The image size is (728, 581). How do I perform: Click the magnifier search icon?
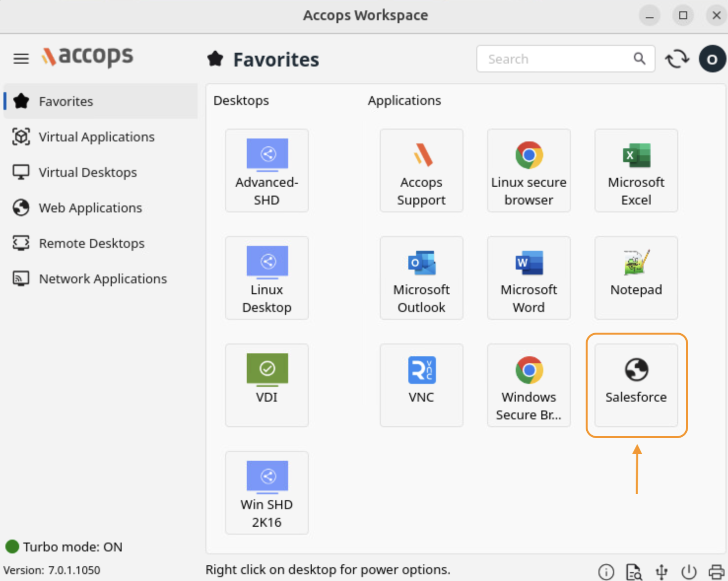click(x=639, y=59)
